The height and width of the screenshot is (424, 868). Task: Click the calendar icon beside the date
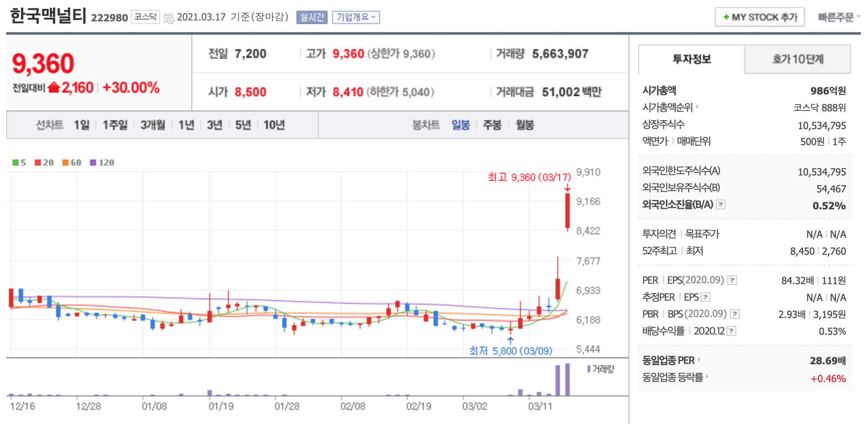click(x=169, y=18)
